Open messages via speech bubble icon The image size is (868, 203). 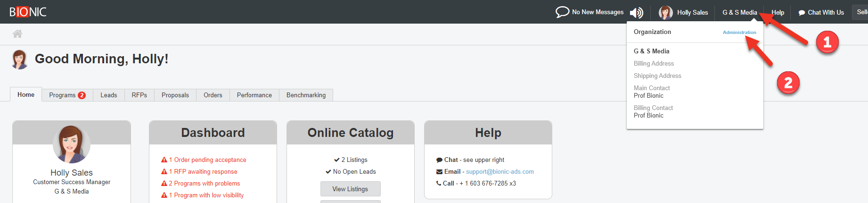coord(562,12)
